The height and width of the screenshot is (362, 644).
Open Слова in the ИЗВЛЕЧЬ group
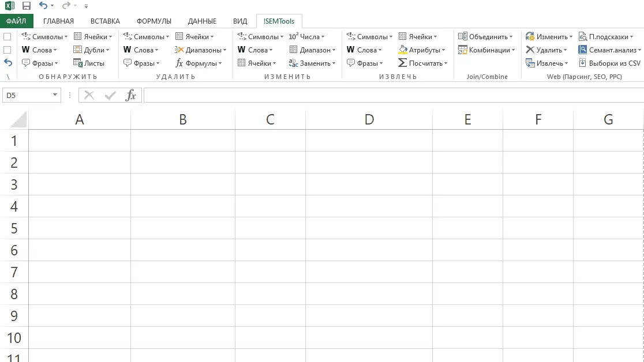click(364, 50)
